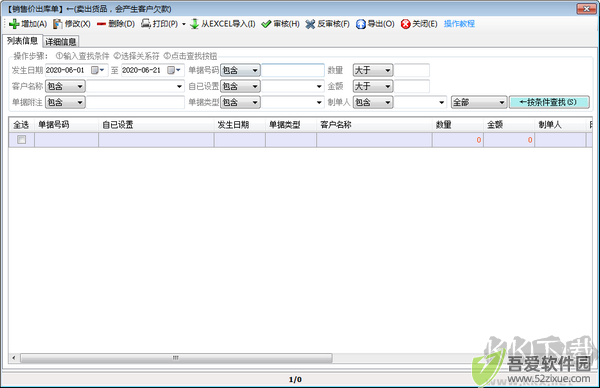Viewport: 600px width, 388px height.
Task: Click the 金额 value input field
Action: click(412, 86)
